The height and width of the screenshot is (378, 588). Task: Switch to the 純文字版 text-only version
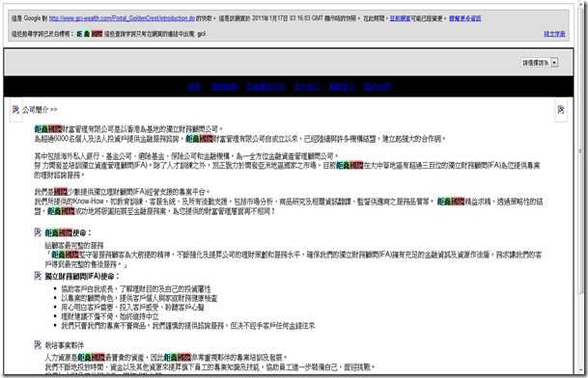pyautogui.click(x=554, y=34)
